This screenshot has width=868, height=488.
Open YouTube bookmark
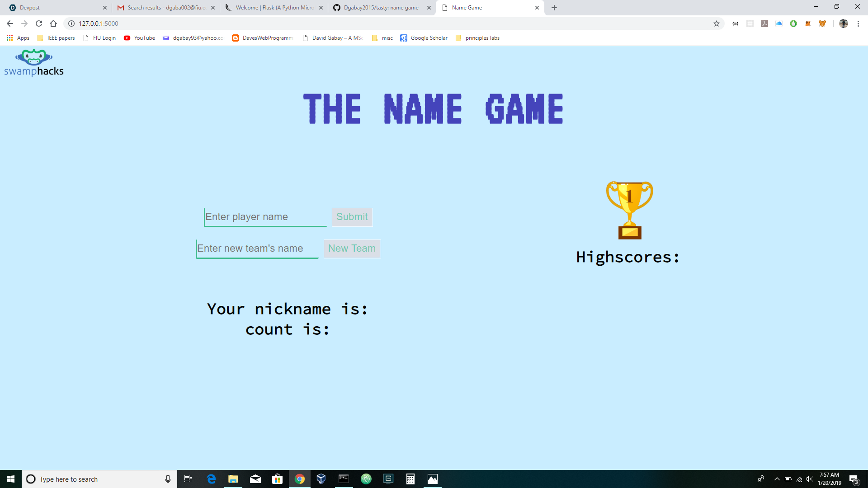(x=140, y=38)
